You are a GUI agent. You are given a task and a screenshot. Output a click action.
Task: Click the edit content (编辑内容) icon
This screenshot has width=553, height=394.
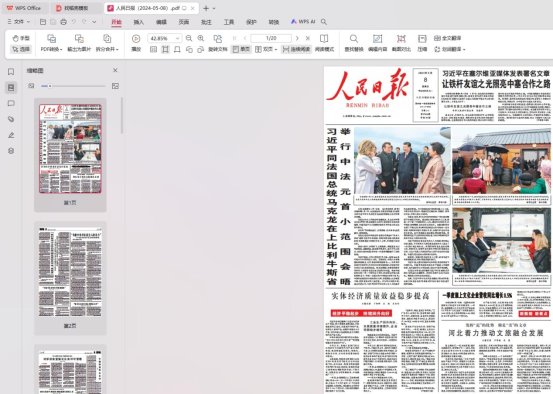[x=377, y=38]
